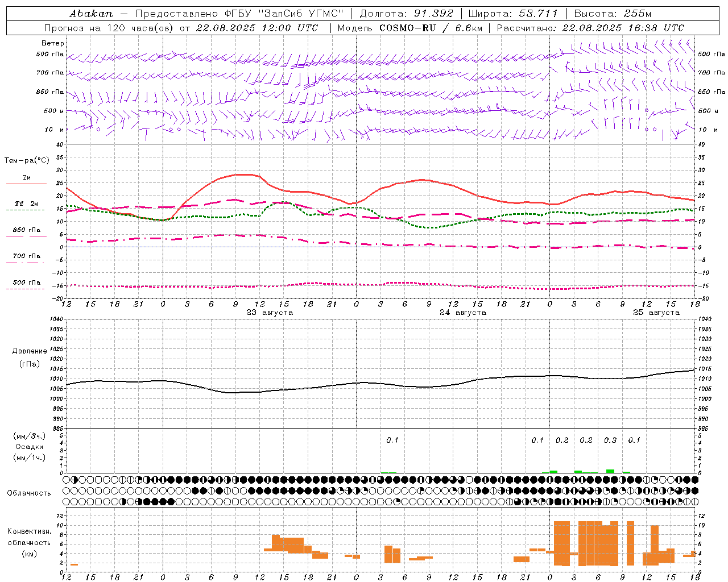Image resolution: width=728 pixels, height=582 pixels.
Task: Click the "Abakan" station title
Action: [91, 14]
